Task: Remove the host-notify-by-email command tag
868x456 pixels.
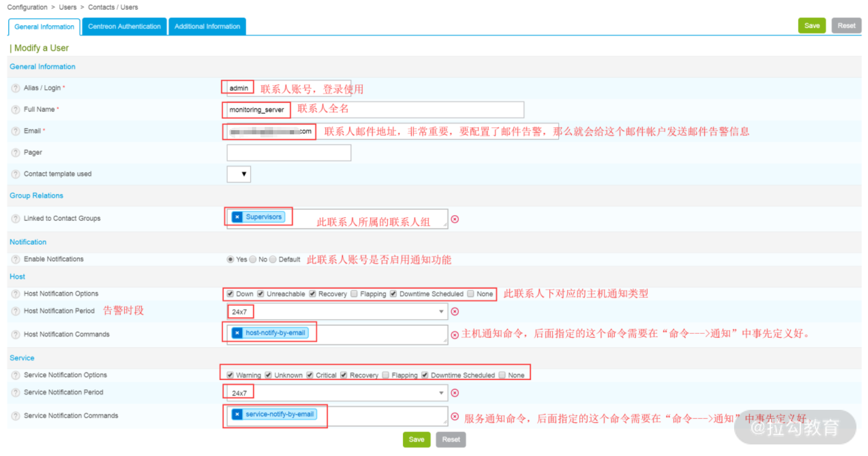Action: pos(237,333)
